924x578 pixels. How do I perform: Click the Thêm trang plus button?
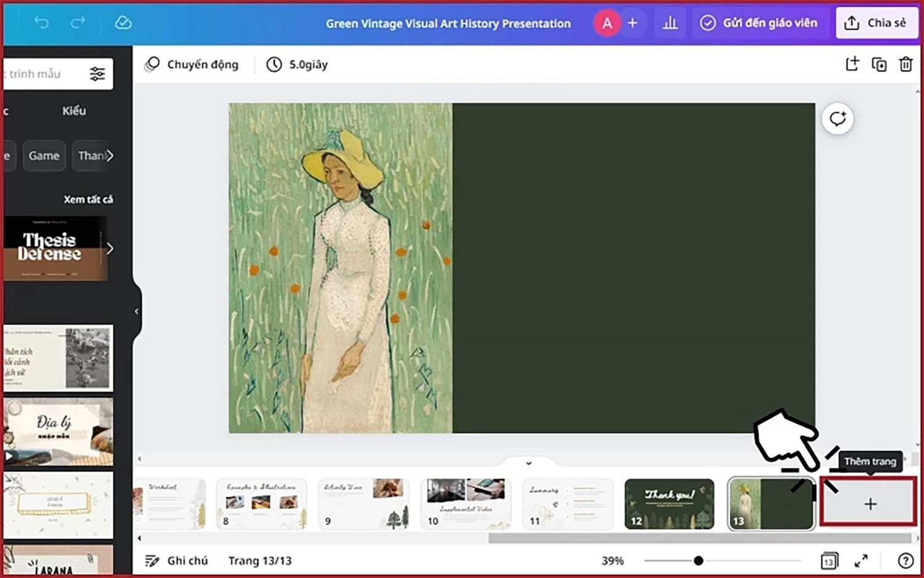point(870,504)
